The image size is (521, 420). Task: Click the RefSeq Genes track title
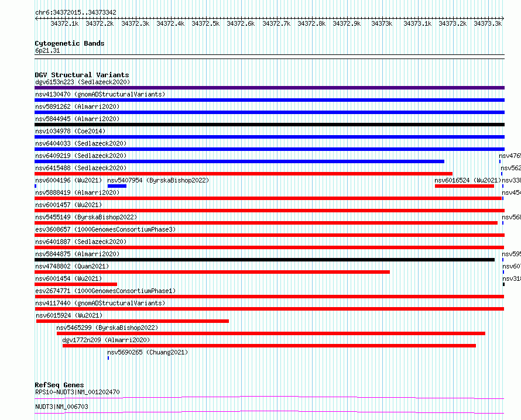[59, 385]
